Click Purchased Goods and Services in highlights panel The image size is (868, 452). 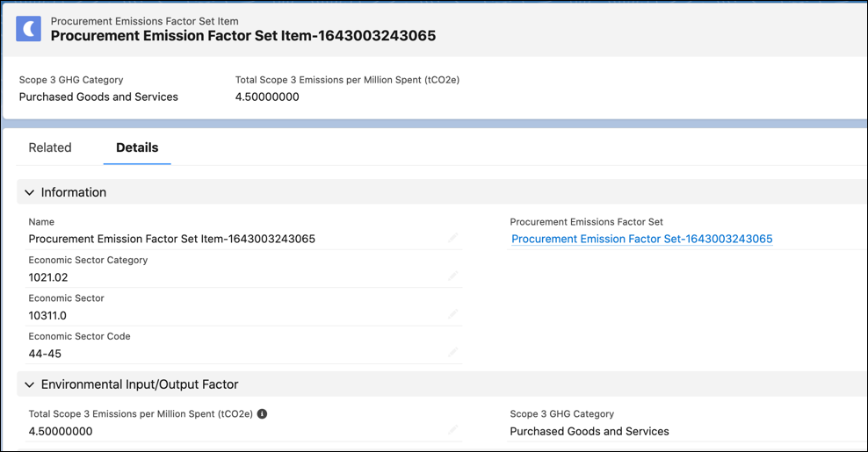[x=98, y=97]
